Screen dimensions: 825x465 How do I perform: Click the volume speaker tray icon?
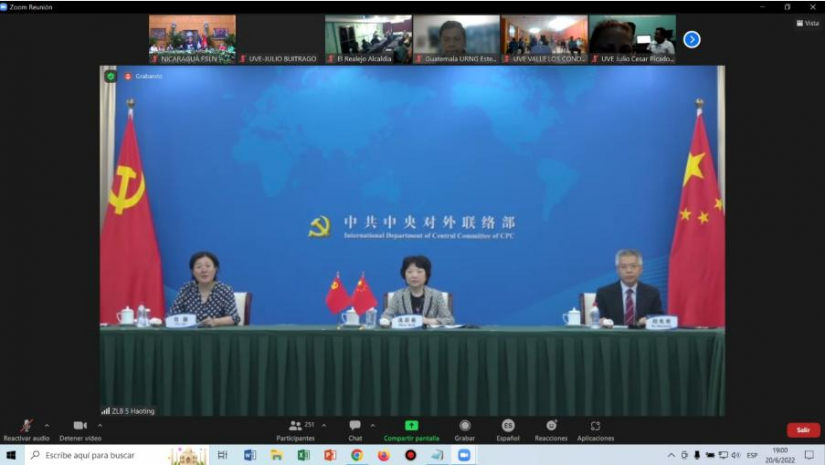736,455
